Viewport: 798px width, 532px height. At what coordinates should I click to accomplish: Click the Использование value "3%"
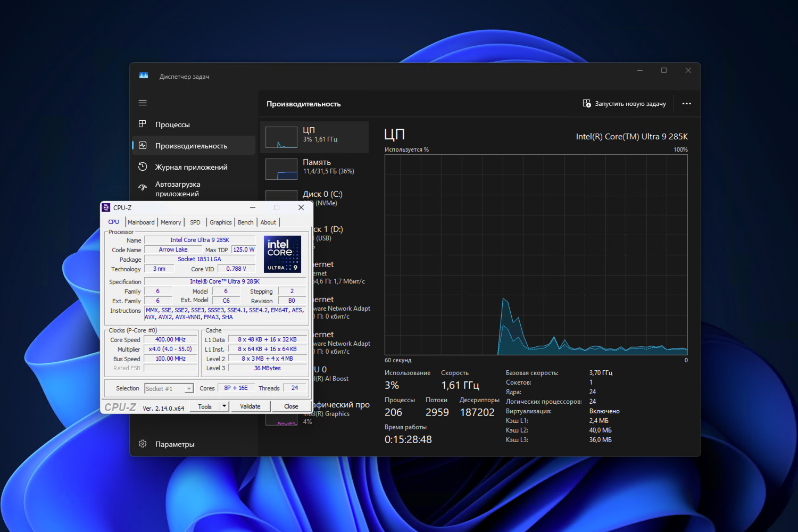coord(392,385)
